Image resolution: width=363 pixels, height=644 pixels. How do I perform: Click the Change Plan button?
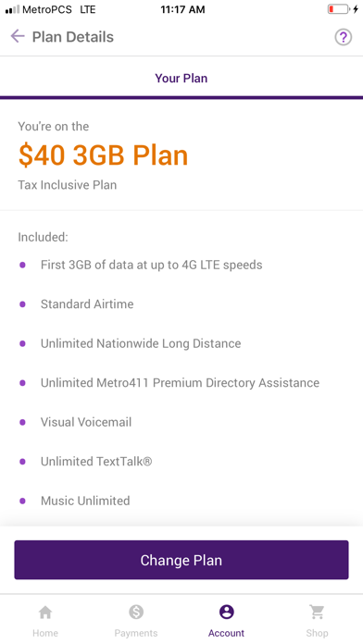click(x=181, y=560)
